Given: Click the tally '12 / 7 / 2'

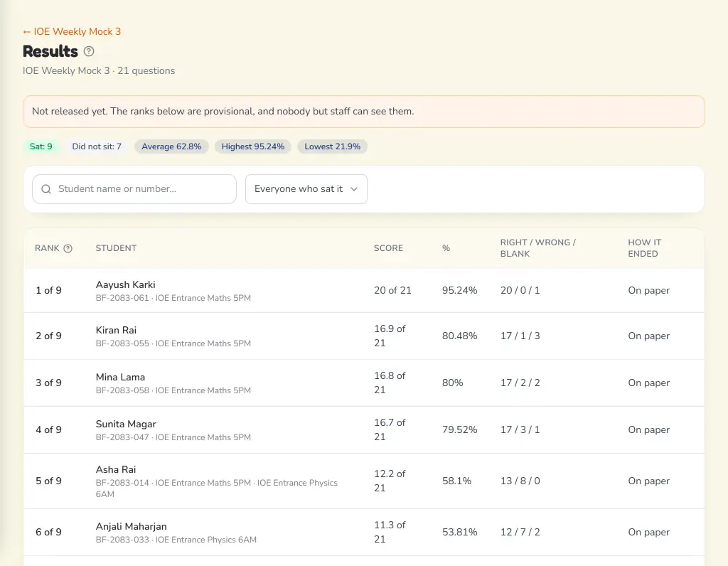Looking at the screenshot, I should [520, 532].
